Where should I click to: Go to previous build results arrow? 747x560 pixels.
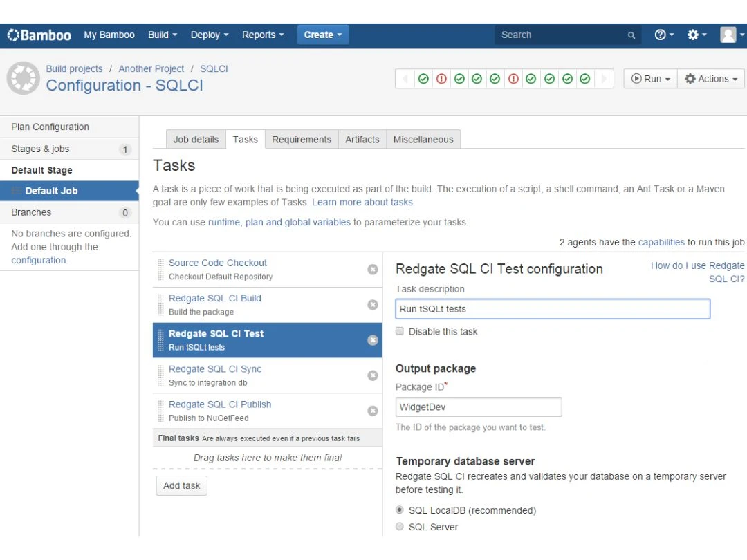click(x=405, y=79)
